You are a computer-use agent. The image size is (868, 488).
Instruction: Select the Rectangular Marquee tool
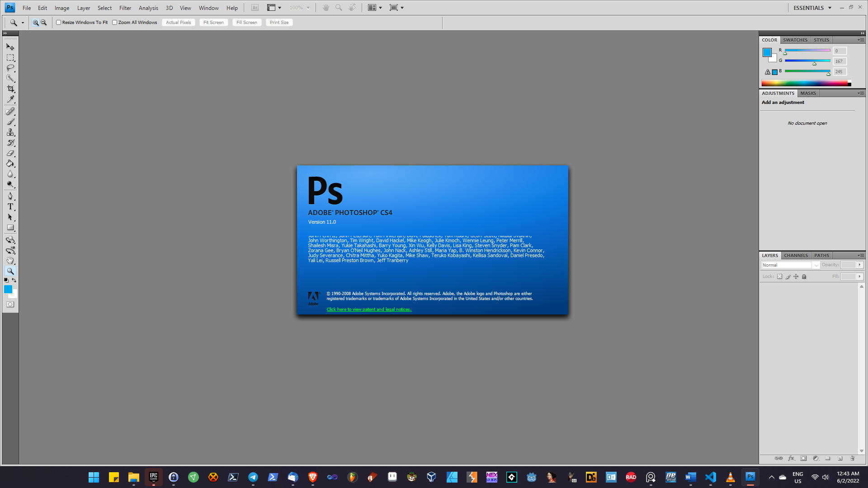click(10, 58)
